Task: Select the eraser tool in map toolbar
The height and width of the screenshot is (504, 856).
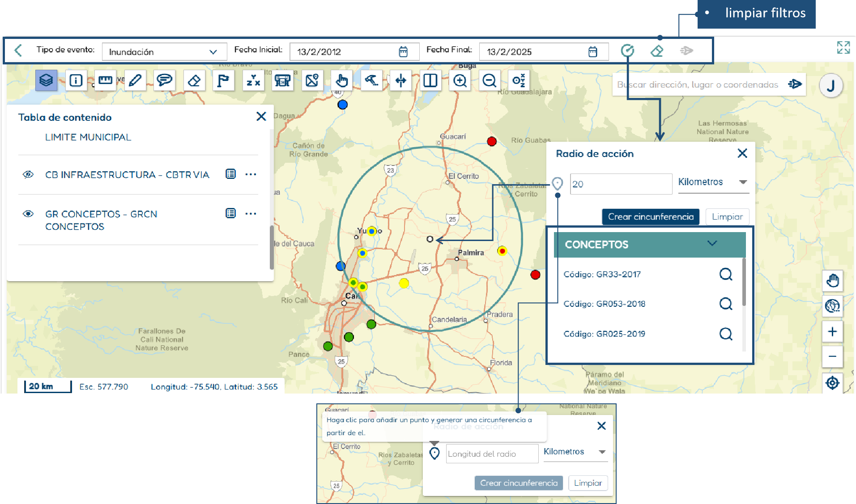Action: pos(194,80)
